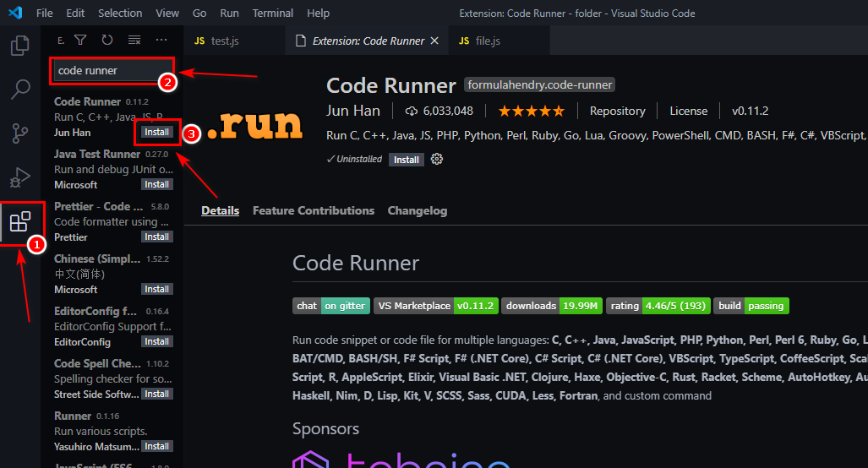Select the Code Spell Che... list entry
This screenshot has height=468, width=868.
coord(113,378)
